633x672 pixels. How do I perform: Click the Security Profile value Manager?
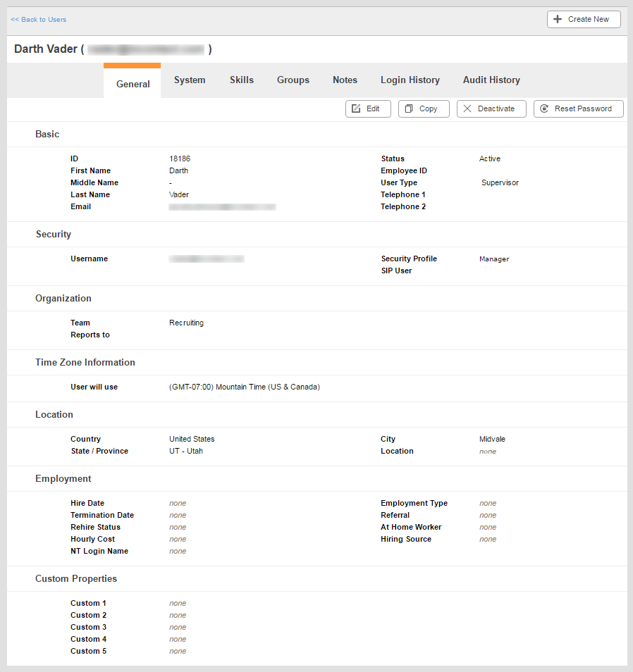[494, 259]
